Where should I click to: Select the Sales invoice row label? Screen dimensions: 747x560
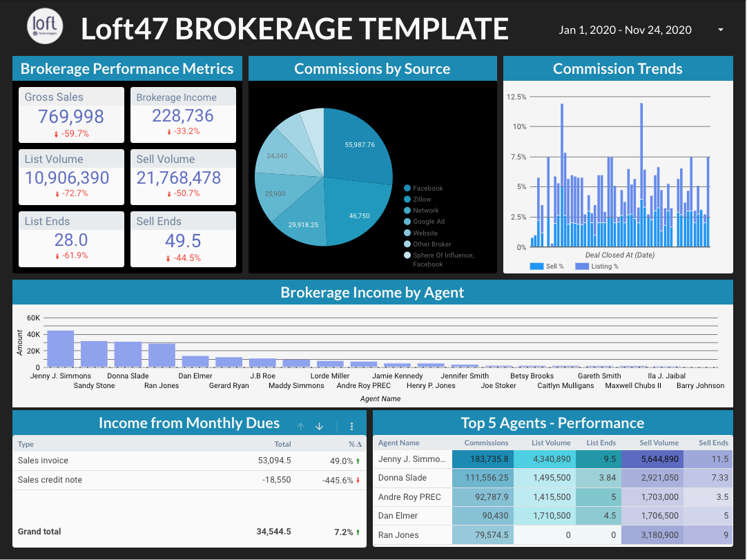tap(43, 461)
